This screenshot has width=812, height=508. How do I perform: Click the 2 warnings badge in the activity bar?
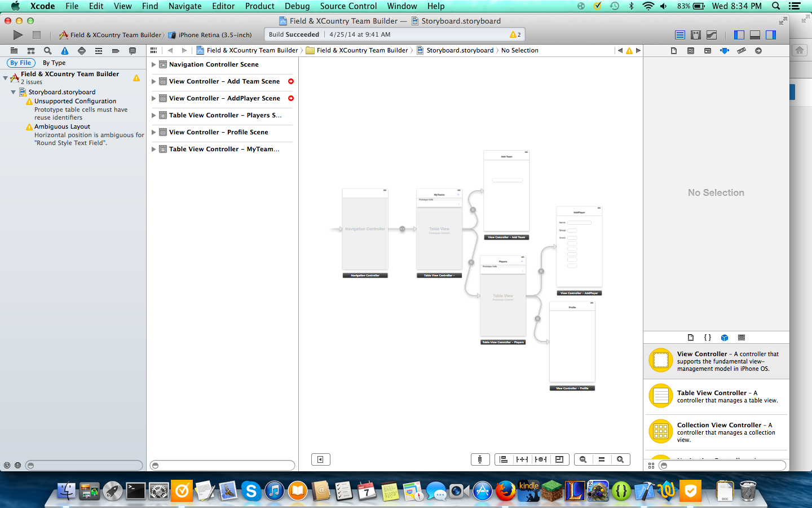tap(515, 35)
